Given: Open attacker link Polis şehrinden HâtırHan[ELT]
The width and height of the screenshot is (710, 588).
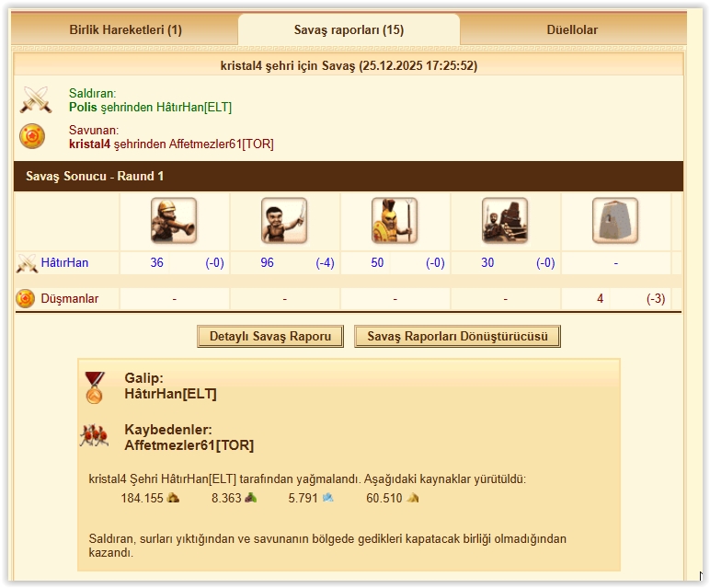Looking at the screenshot, I should point(150,108).
